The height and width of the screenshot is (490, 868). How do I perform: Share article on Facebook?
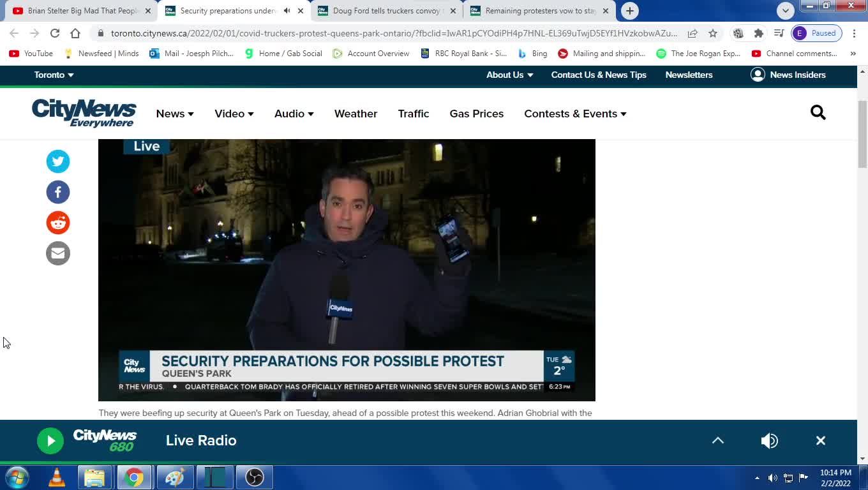coord(58,192)
